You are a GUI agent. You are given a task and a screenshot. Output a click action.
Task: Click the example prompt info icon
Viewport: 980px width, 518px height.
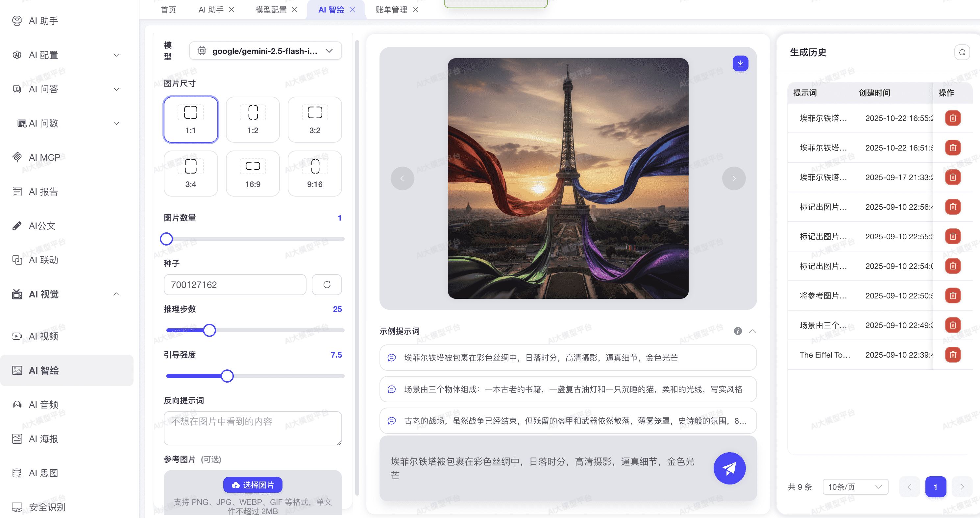(738, 331)
